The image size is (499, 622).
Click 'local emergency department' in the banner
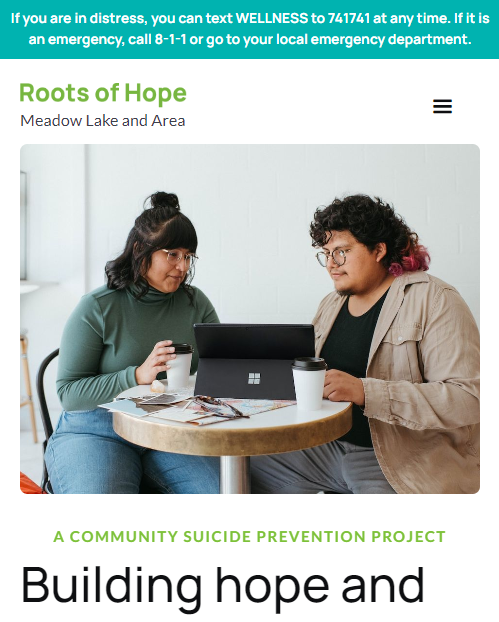(x=373, y=39)
